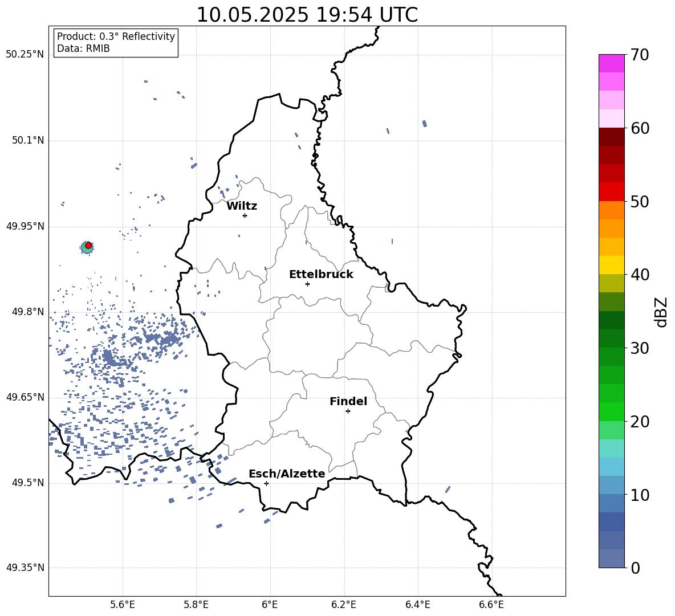This screenshot has height=616, width=675.
Task: Pick the turquoise segment near 16 dBZ
Action: pyautogui.click(x=612, y=448)
